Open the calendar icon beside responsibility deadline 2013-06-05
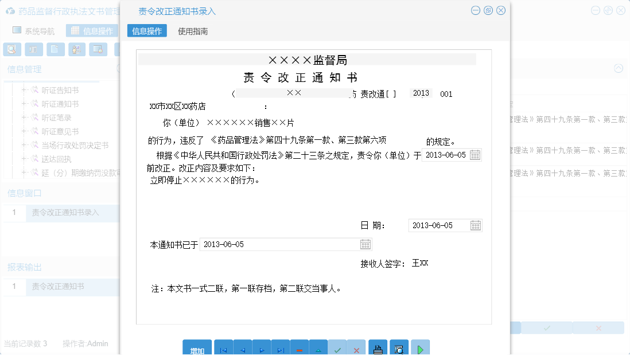Viewport: 630px width, 364px height. (x=475, y=155)
